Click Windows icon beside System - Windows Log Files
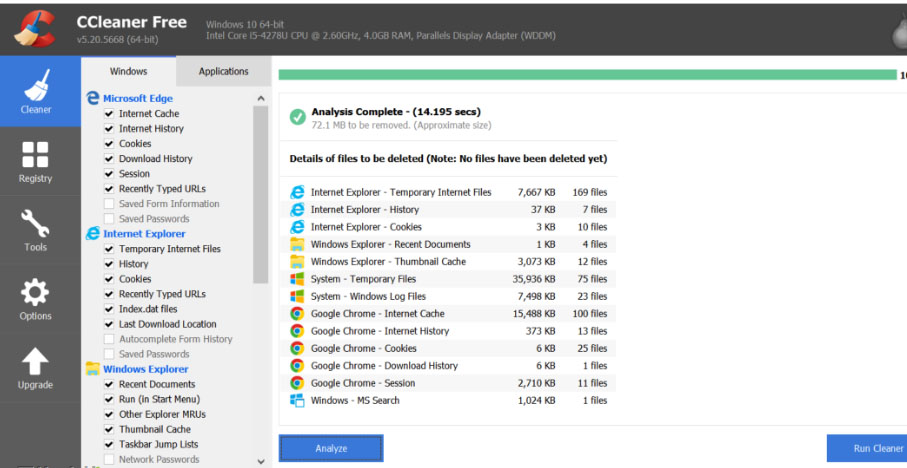Viewport: 907px width, 468px height. (297, 296)
